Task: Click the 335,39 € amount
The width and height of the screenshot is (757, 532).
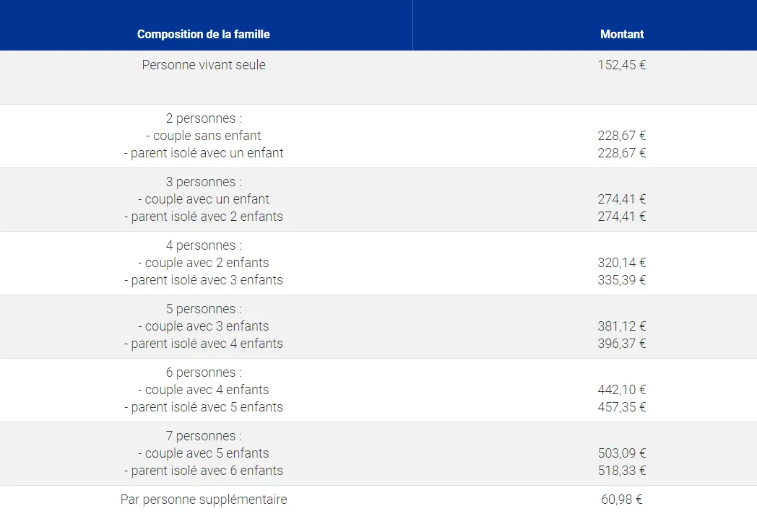Action: tap(621, 280)
